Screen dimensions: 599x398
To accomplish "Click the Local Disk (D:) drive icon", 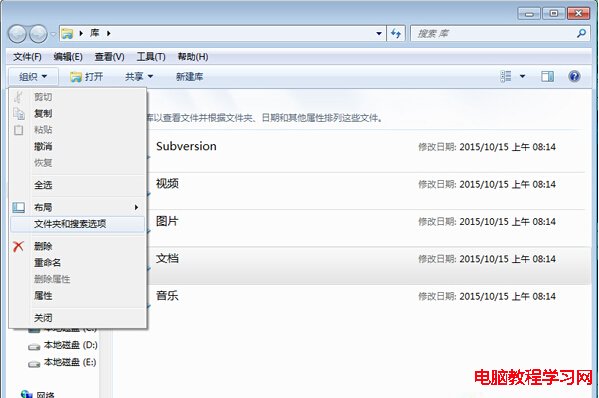I will (34, 346).
